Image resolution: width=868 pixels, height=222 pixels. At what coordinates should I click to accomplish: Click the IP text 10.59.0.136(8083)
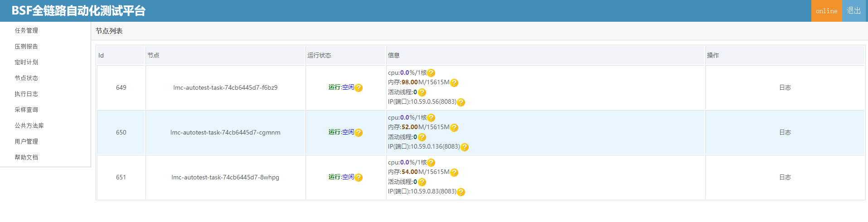435,146
